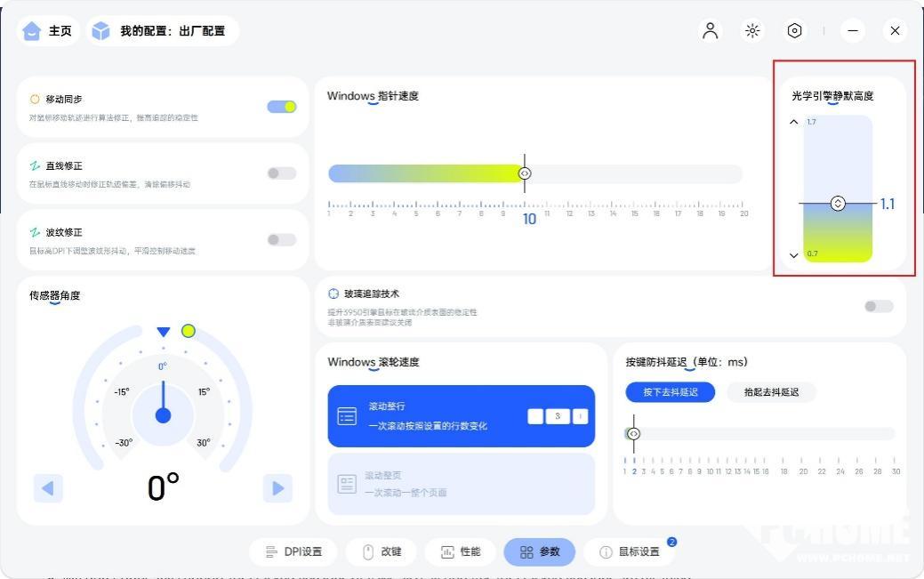
Task: Click 我的配置: 出厂配置 button
Action: [162, 30]
